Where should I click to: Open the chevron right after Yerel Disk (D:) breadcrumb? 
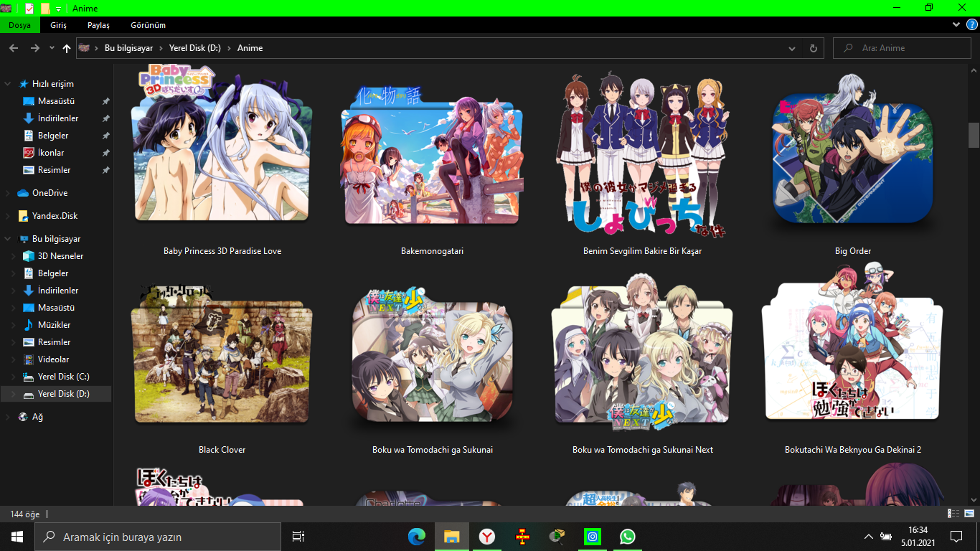(230, 48)
